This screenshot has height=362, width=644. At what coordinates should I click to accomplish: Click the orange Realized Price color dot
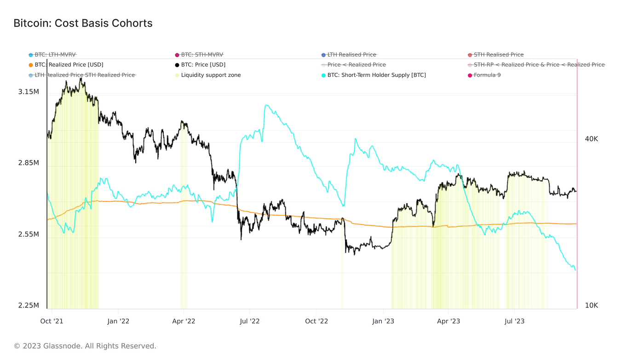pos(31,65)
